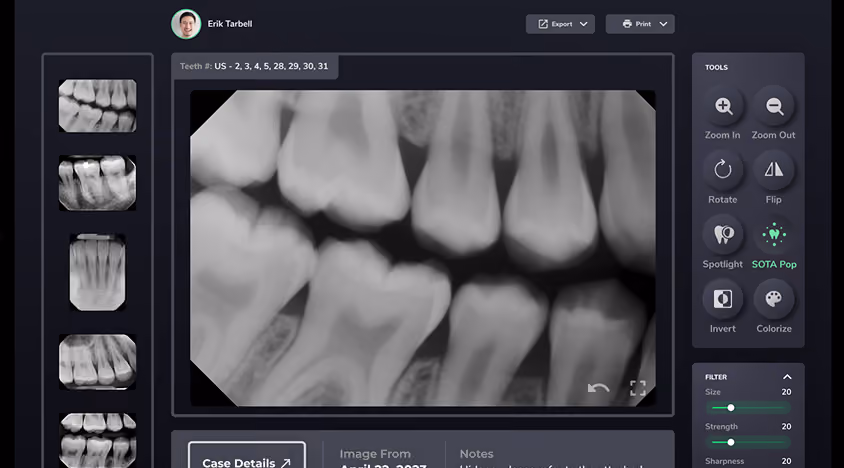844x468 pixels.
Task: Click Erik Tarbell's profile avatar
Action: point(186,24)
